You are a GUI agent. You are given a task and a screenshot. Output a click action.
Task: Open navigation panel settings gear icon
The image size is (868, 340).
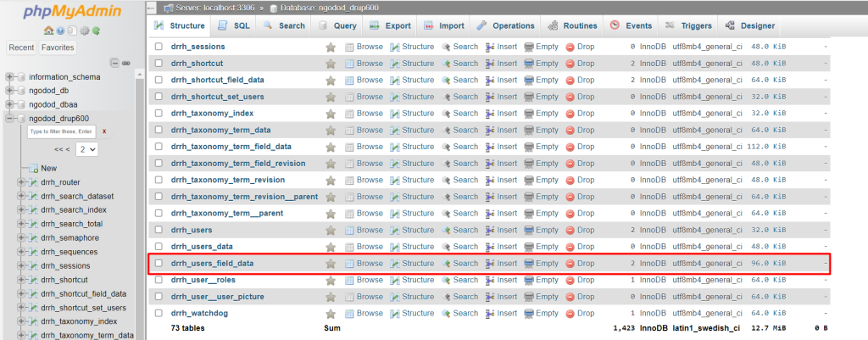click(85, 31)
